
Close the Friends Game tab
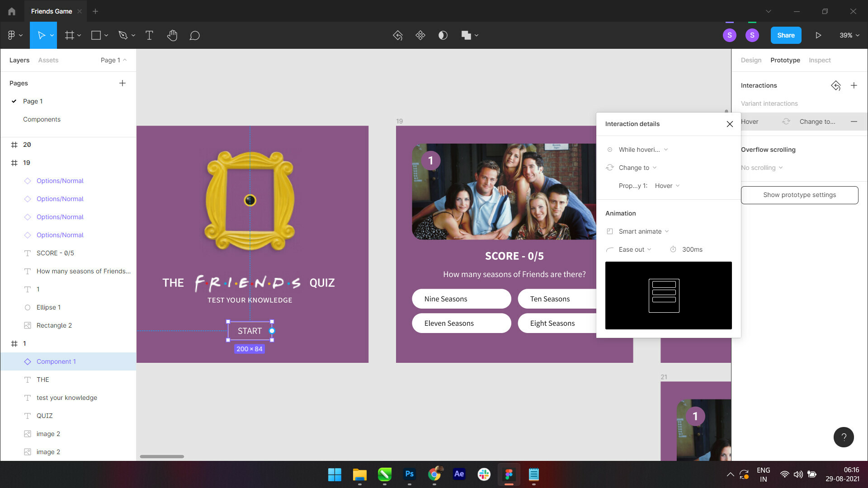[x=80, y=11]
